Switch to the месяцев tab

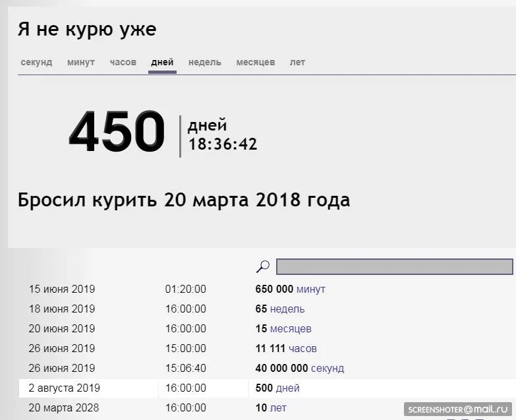pyautogui.click(x=256, y=62)
